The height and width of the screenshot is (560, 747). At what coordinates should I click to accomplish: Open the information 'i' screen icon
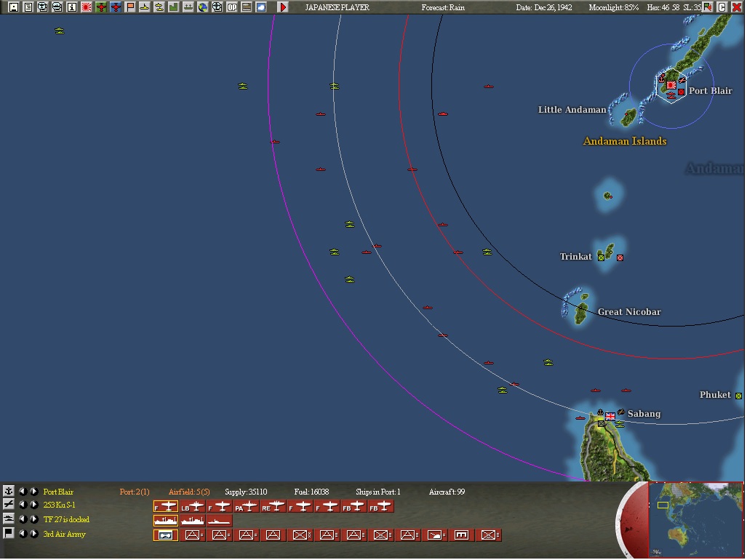(72, 7)
